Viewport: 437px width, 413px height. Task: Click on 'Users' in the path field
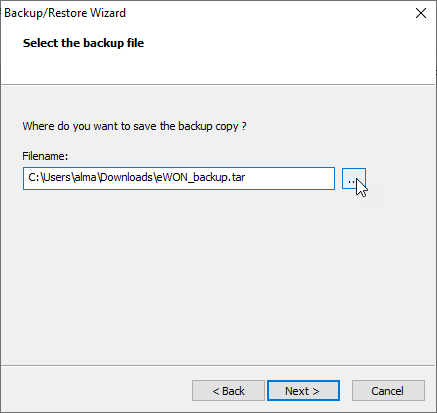[57, 177]
